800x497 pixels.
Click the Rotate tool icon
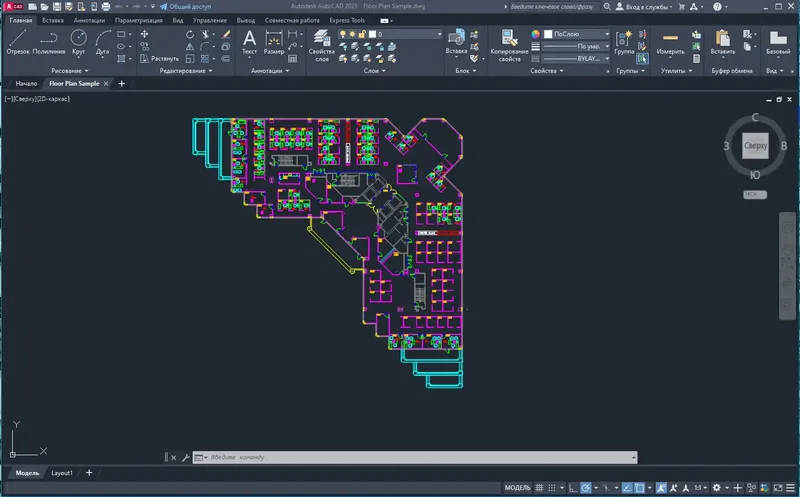click(190, 34)
